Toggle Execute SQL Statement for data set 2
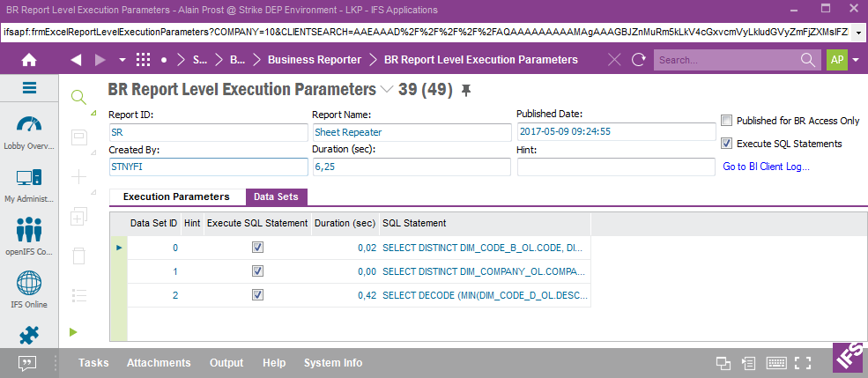Viewport: 868px width, 378px height. tap(257, 295)
